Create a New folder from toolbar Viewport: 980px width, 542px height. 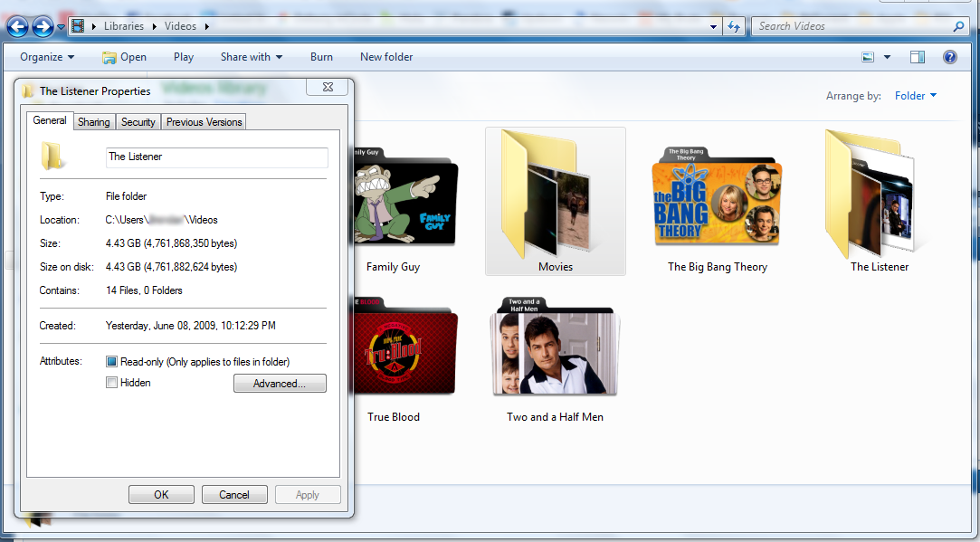[386, 57]
